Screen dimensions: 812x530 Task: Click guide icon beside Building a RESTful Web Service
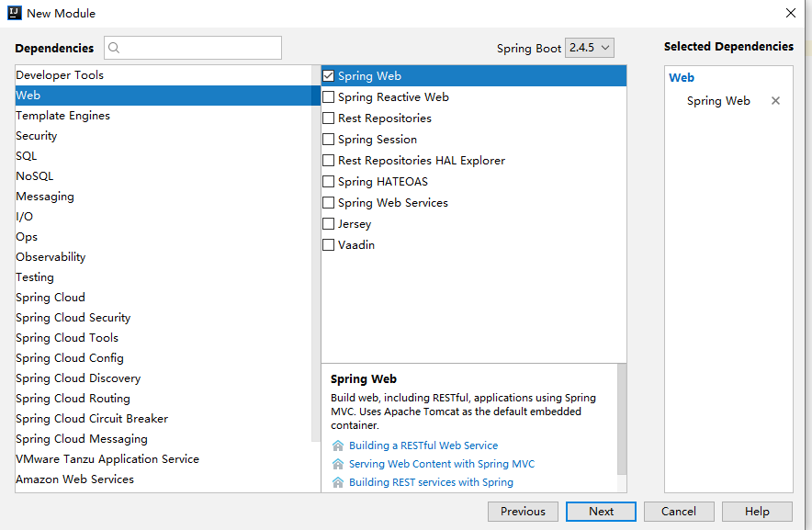pos(338,445)
